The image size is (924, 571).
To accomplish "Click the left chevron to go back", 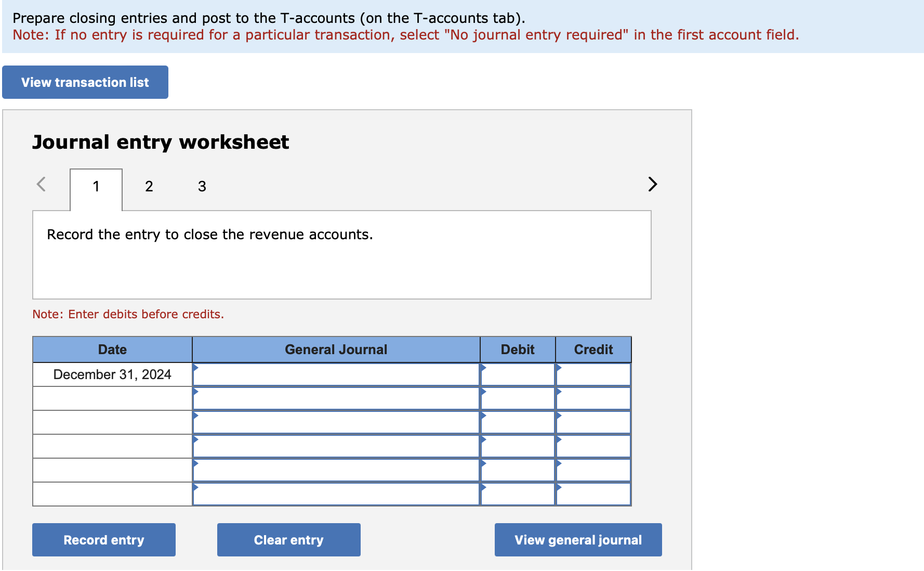I will coord(42,185).
